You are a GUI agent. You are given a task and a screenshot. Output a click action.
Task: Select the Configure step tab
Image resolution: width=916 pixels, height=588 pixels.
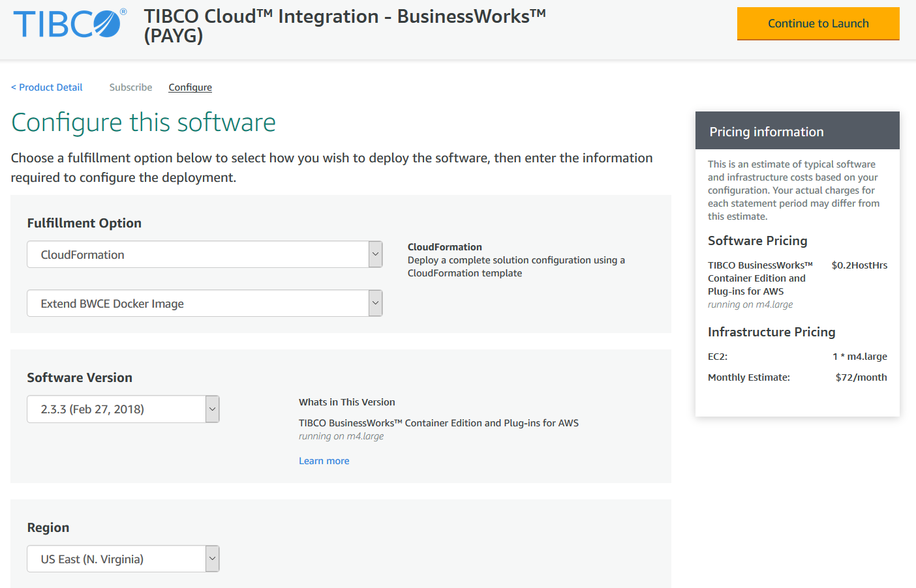190,87
